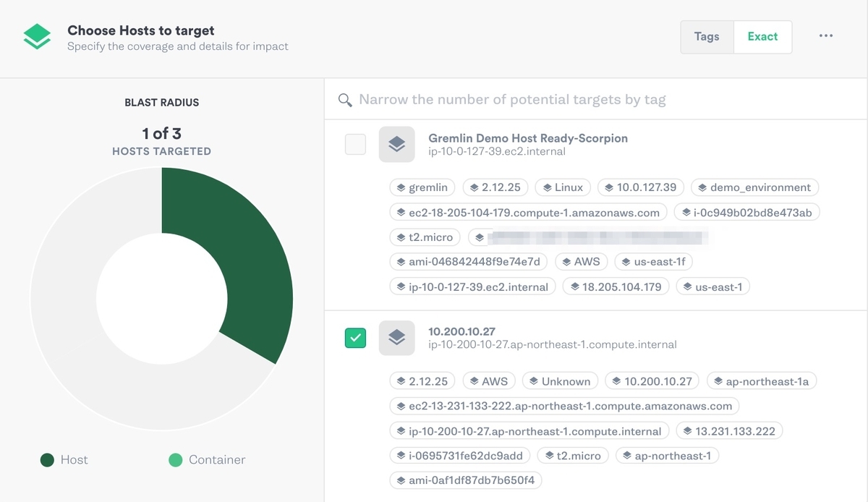This screenshot has height=502, width=868.
Task: Click the layers icon in the first host's 2.12.25 tag
Action: [x=475, y=187]
